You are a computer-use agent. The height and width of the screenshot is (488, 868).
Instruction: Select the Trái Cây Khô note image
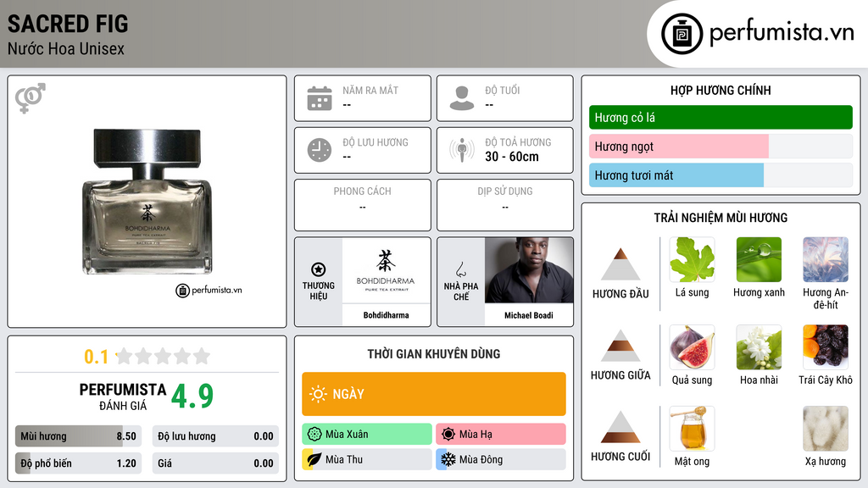pyautogui.click(x=826, y=347)
